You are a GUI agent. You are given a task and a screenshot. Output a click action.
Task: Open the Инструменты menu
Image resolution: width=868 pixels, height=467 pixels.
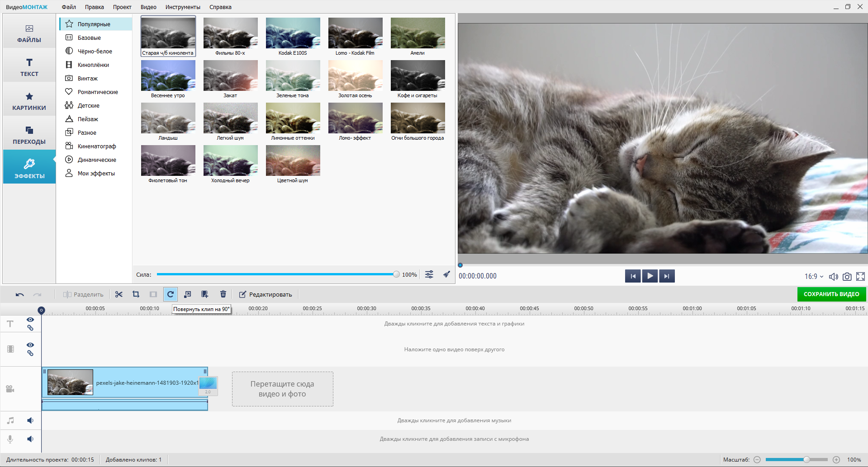tap(183, 7)
